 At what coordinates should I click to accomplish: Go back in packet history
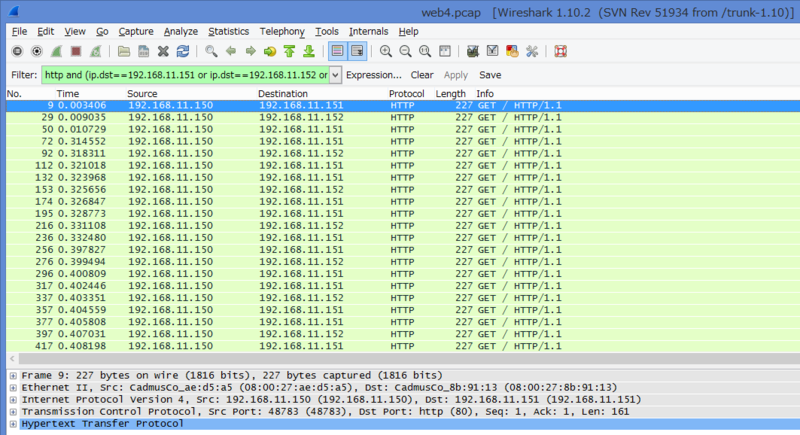click(231, 51)
